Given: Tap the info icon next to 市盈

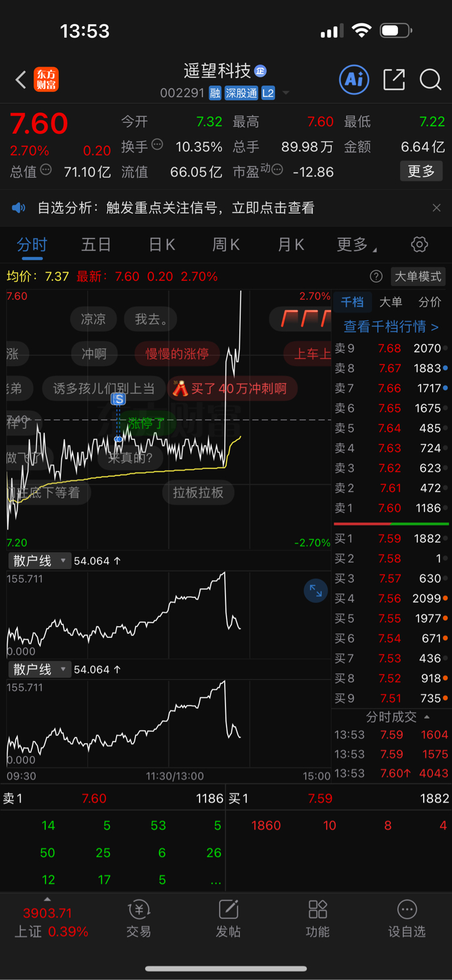Looking at the screenshot, I should [x=277, y=170].
